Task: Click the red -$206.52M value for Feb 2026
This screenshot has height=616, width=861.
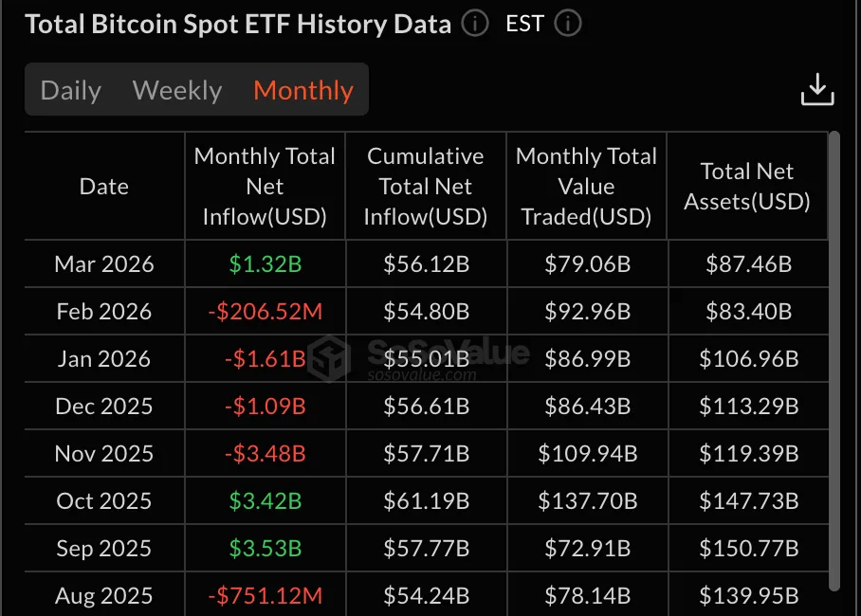Action: point(265,311)
